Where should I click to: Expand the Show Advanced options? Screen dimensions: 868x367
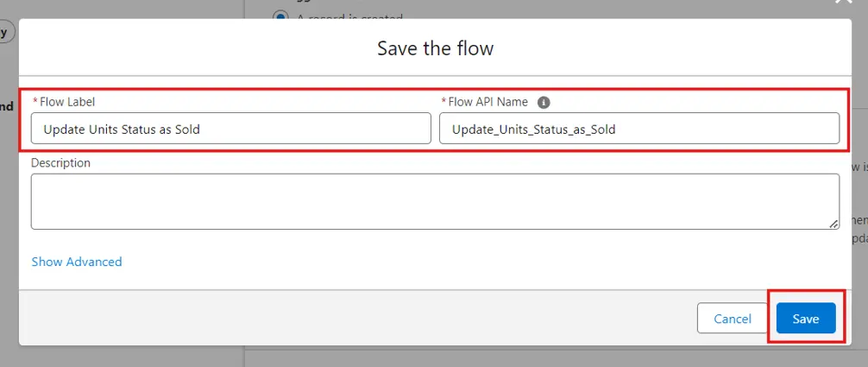tap(77, 262)
